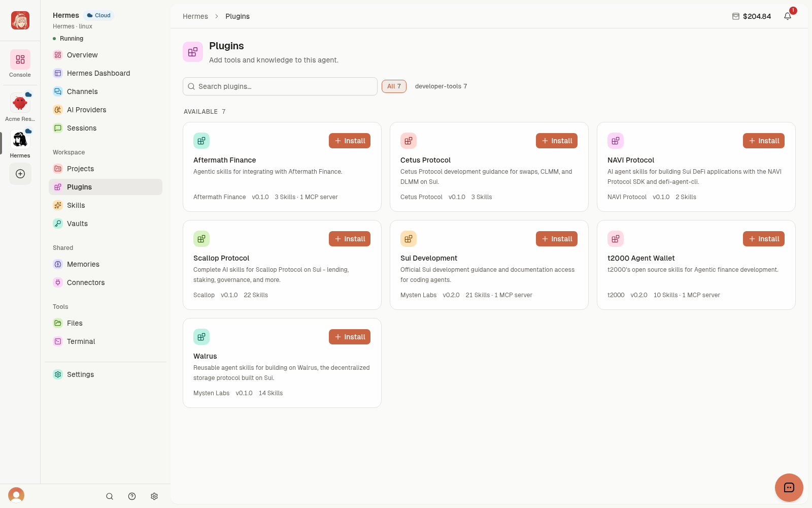Click the Scallop Protocol plugin icon
Viewport: 812px width, 508px height.
click(x=201, y=239)
